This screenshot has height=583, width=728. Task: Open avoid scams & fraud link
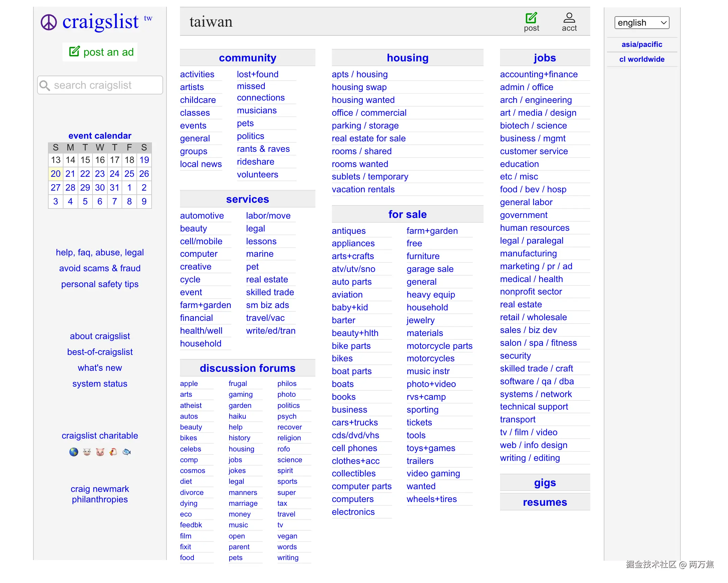tap(100, 268)
